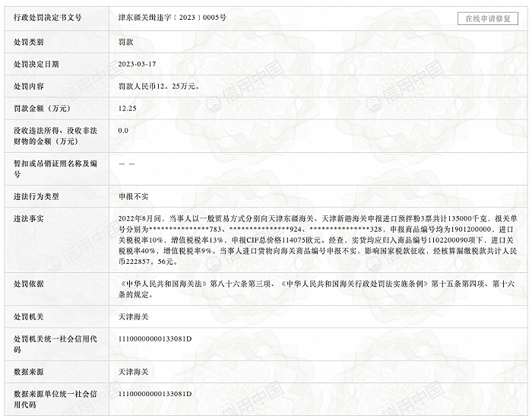
Task: Click the 违法事实 label
Action: [x=29, y=218]
